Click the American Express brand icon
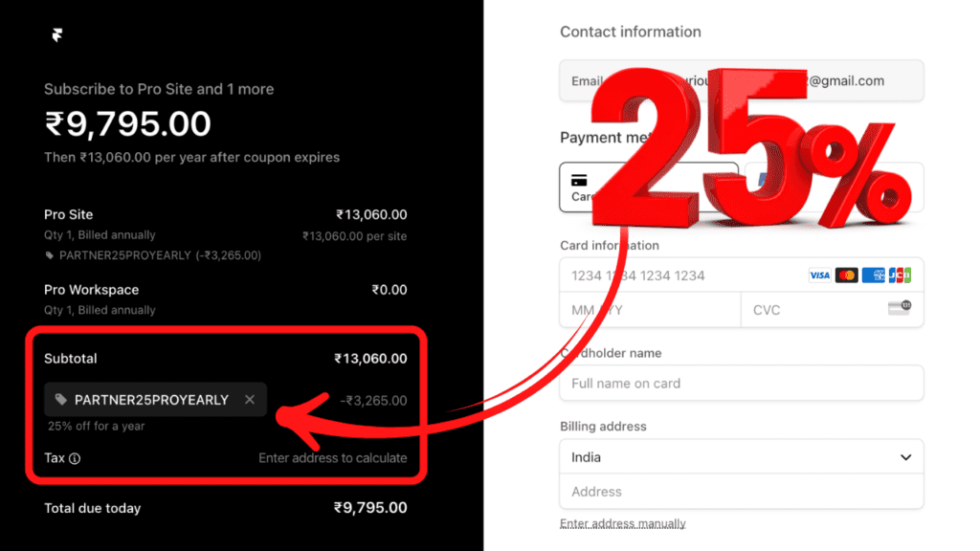980x551 pixels. tap(873, 275)
